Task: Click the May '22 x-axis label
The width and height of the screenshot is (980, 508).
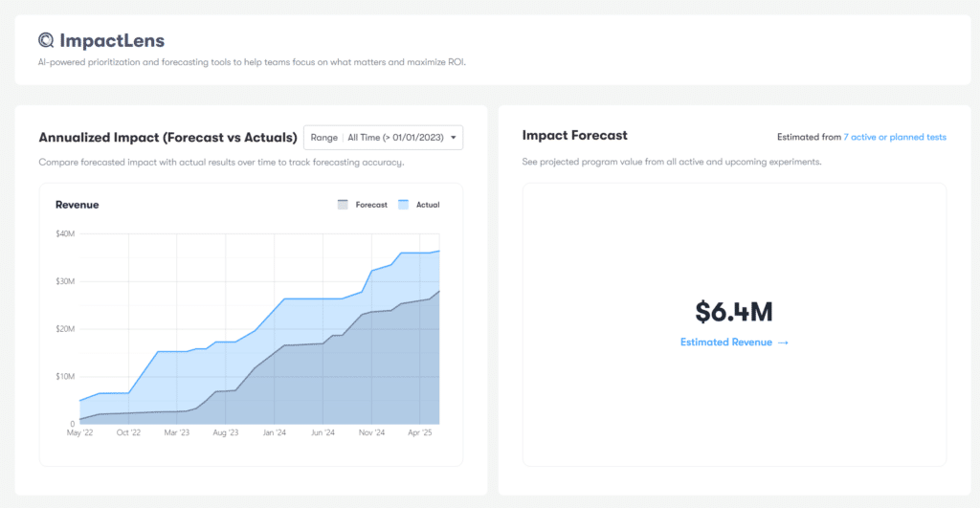Action: pyautogui.click(x=79, y=432)
